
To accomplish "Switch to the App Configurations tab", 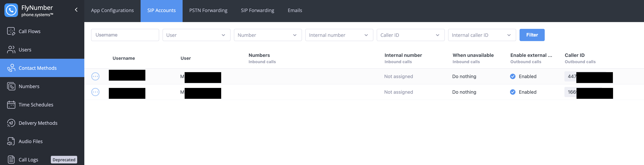I will 112,11.
